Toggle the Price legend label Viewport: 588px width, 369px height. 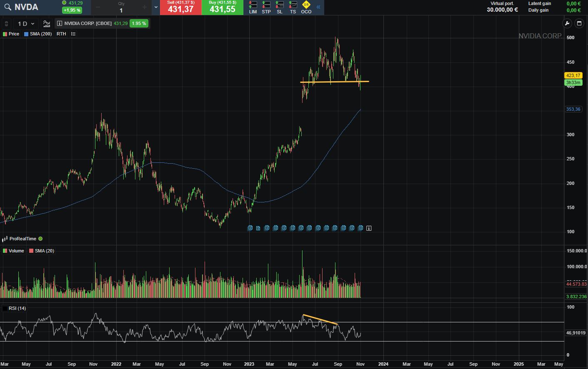[14, 34]
